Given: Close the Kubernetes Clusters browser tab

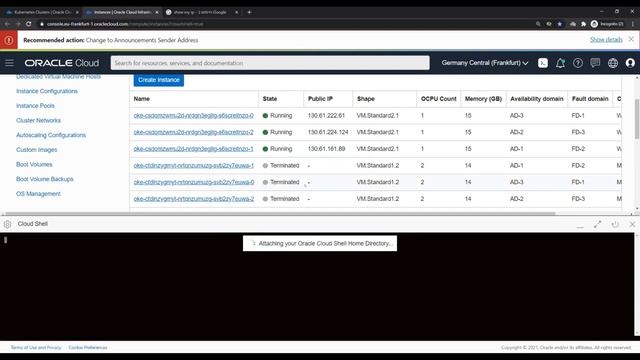Looking at the screenshot, I should coord(77,12).
